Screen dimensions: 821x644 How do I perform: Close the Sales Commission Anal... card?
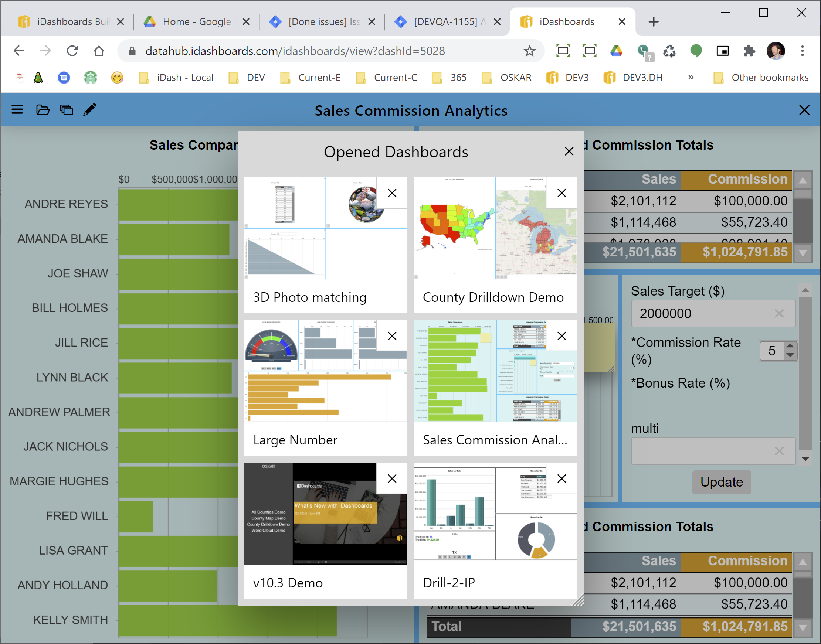tap(562, 336)
